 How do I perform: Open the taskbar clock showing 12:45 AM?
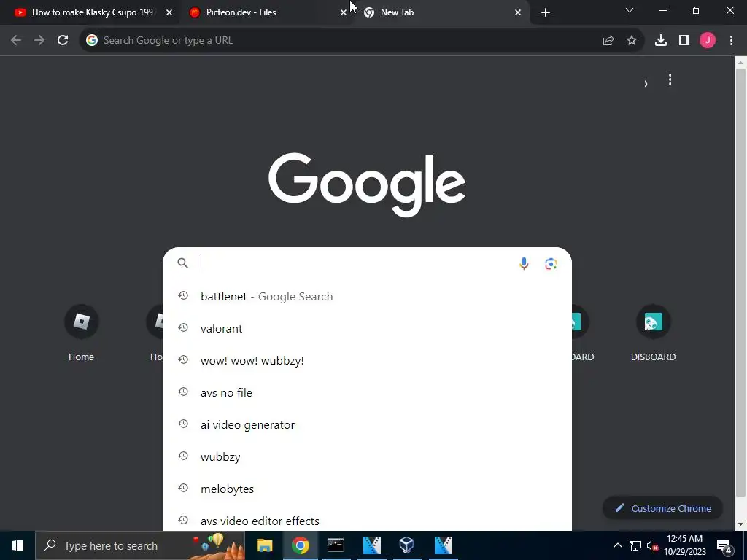[x=684, y=545]
